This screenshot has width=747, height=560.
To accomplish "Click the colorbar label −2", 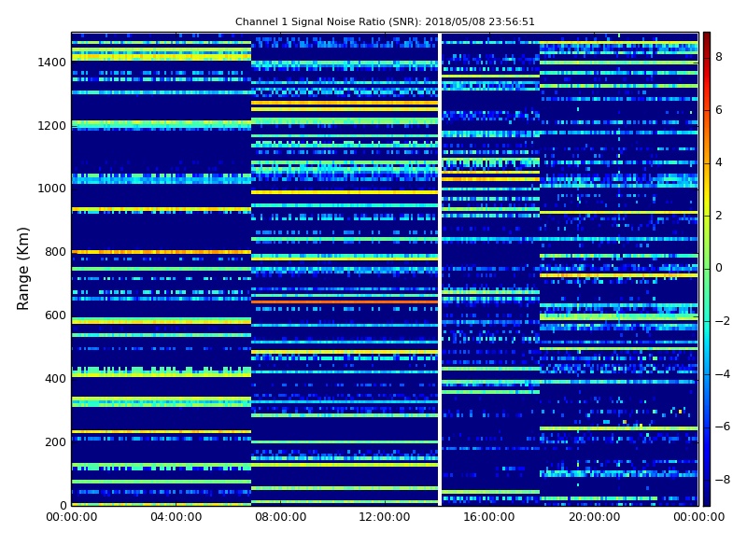I will click(723, 321).
